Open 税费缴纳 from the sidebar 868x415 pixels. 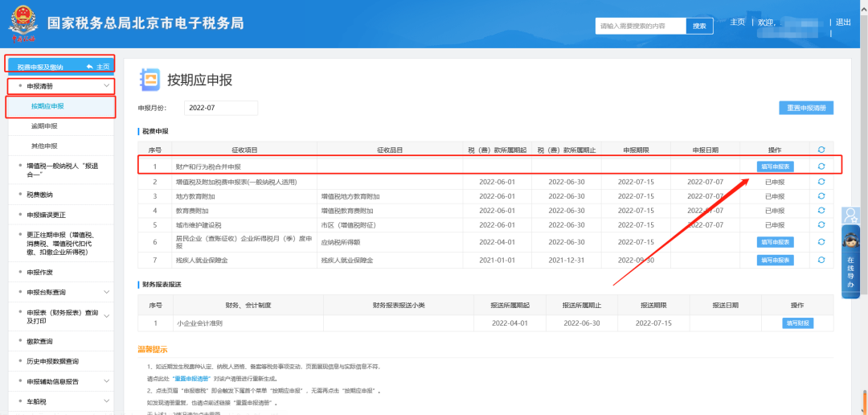pos(40,194)
